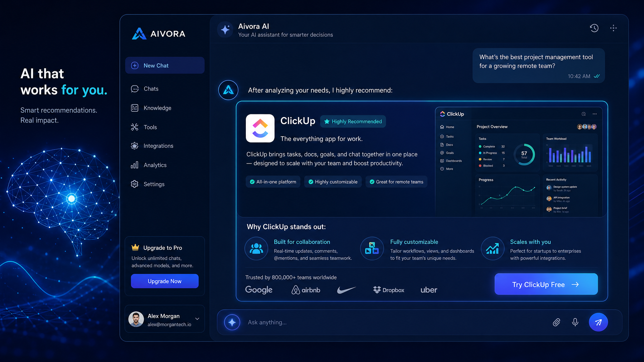Activate the microphone voice input

(575, 322)
